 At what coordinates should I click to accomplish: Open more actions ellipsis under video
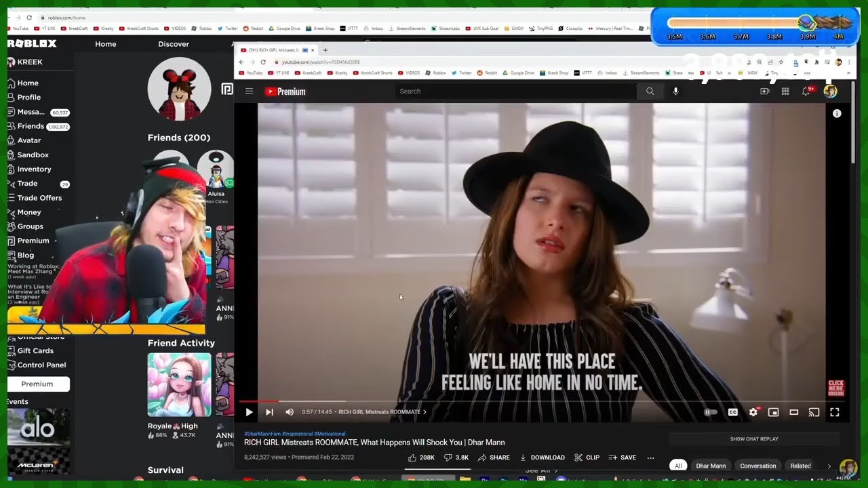pos(651,457)
